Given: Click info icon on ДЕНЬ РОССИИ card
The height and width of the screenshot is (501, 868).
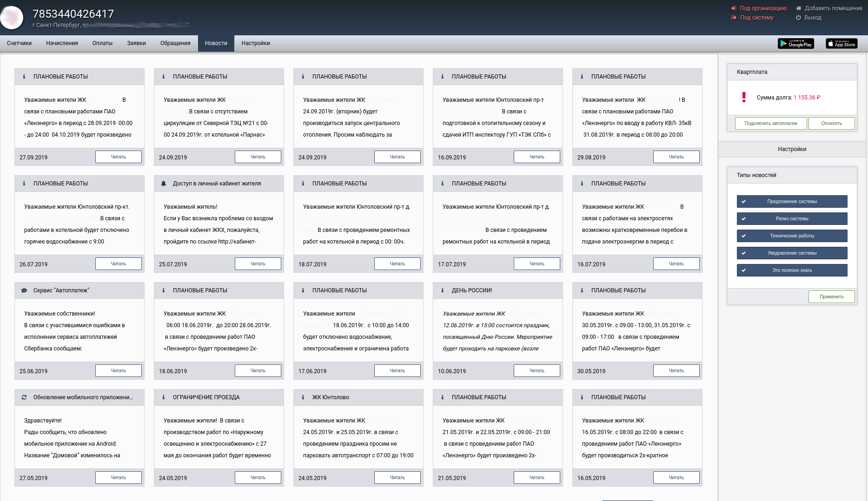Looking at the screenshot, I should tap(442, 290).
